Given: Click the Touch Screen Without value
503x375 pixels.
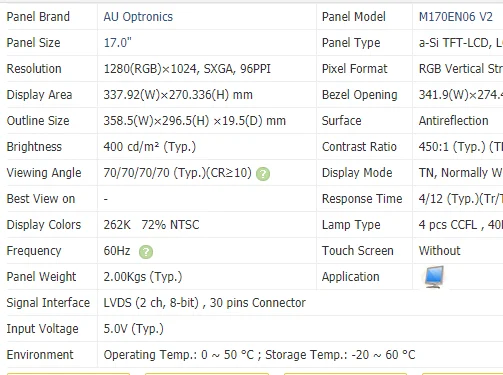Looking at the screenshot, I should tap(439, 251).
